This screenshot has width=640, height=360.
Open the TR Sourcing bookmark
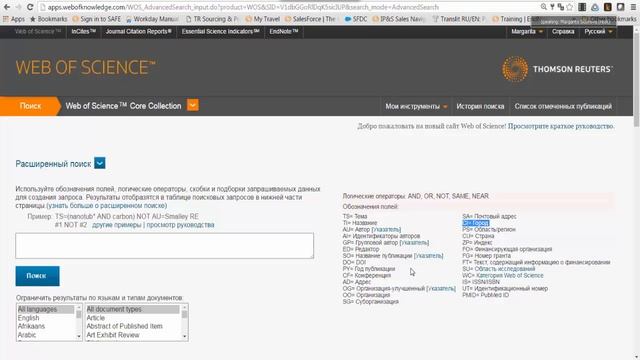pyautogui.click(x=212, y=19)
